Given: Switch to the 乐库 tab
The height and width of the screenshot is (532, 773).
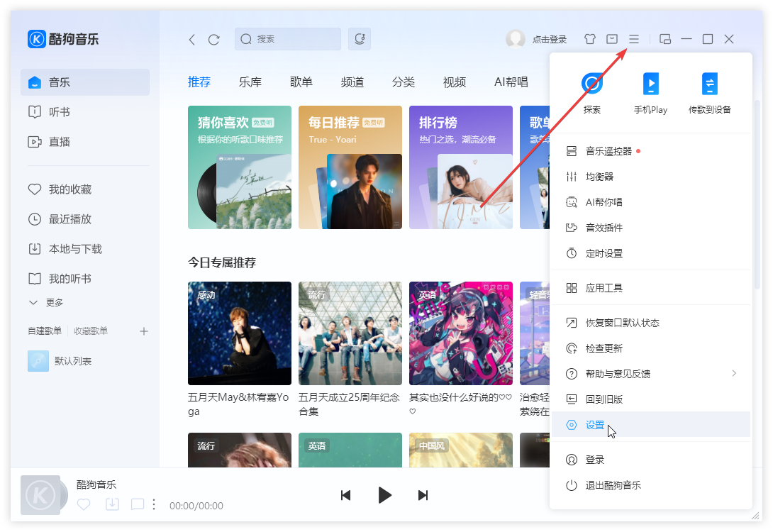Looking at the screenshot, I should [x=250, y=82].
